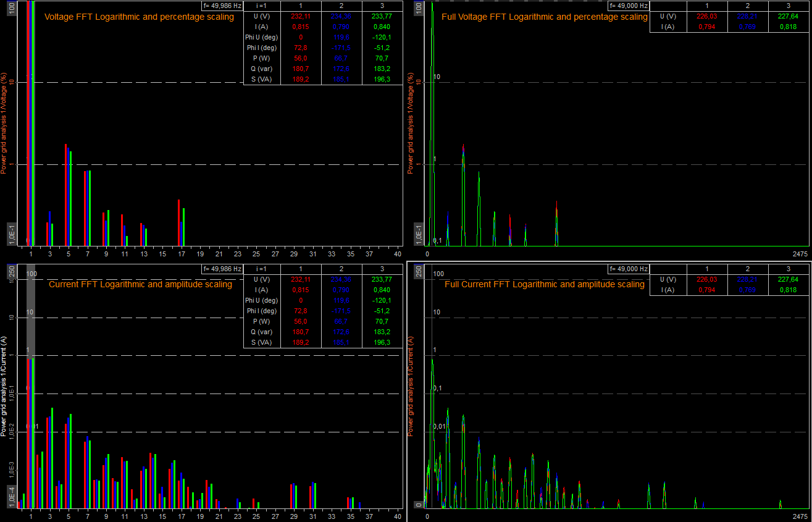
Task: Click the red 226,03 value in the Full Voltage FFT table
Action: (x=707, y=17)
